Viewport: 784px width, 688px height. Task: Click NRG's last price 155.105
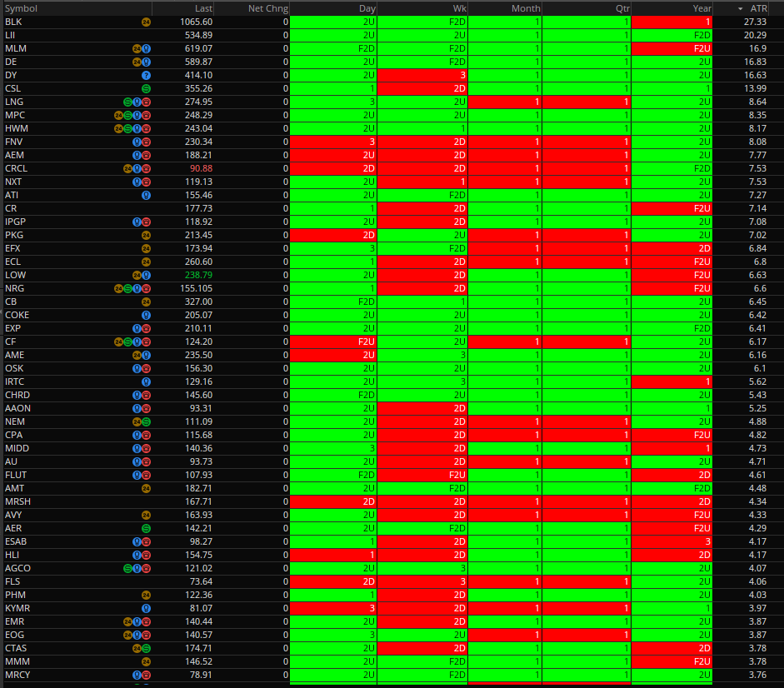[196, 288]
